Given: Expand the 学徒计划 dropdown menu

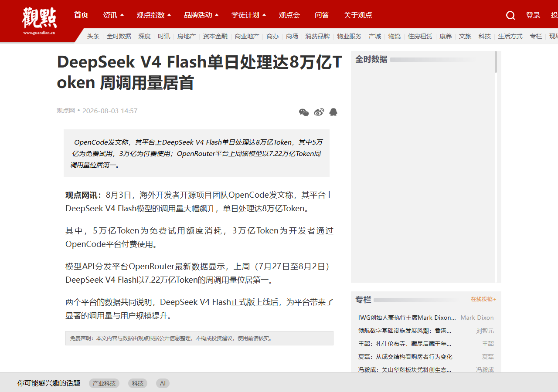Looking at the screenshot, I should point(249,15).
